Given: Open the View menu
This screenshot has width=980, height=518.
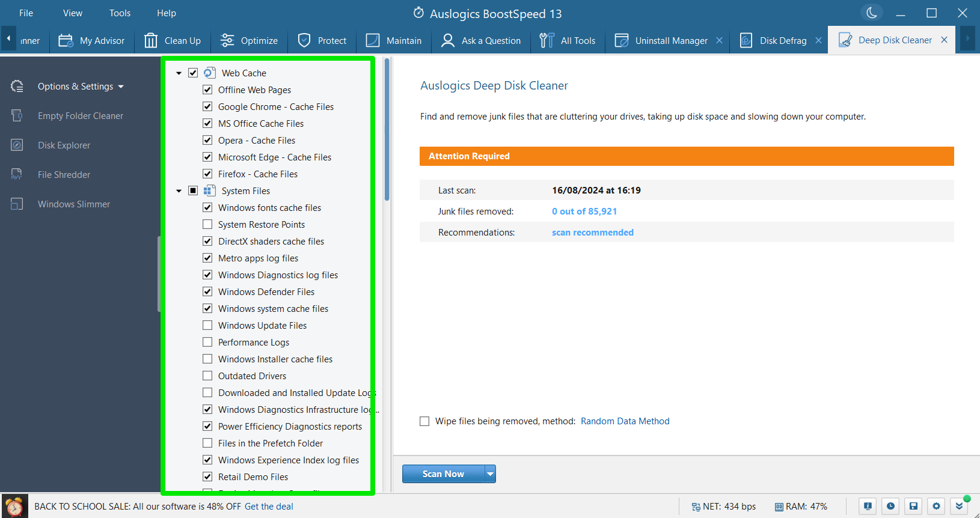Looking at the screenshot, I should pos(73,13).
